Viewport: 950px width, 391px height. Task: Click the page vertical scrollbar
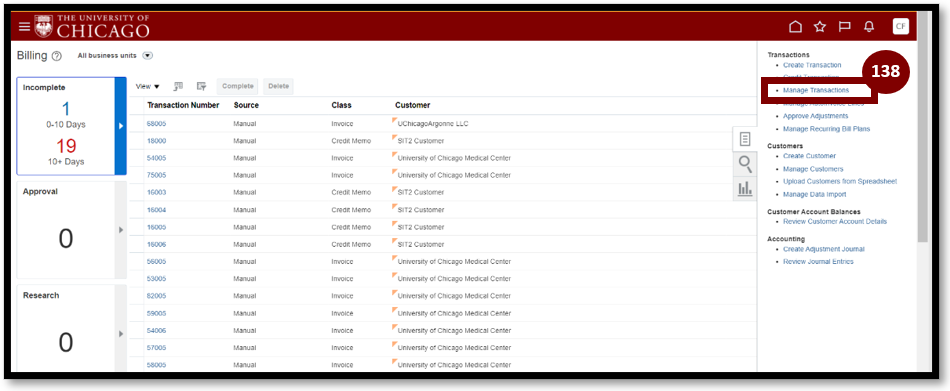pos(922,127)
